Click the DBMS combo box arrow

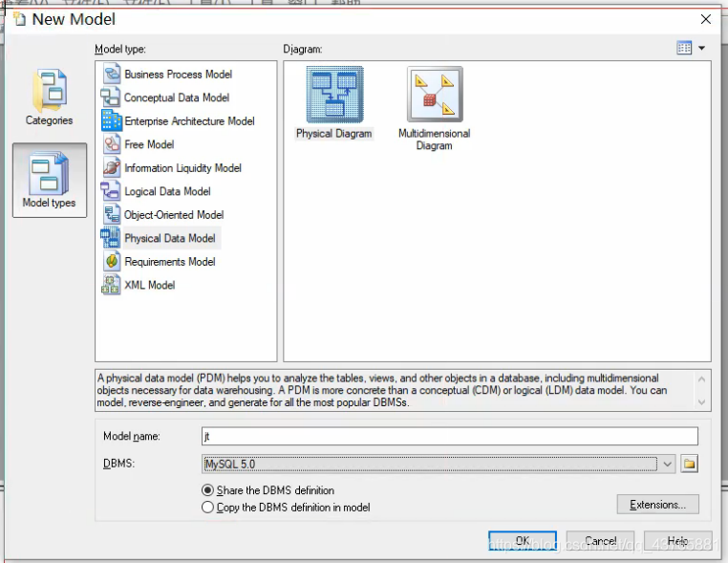pos(667,464)
